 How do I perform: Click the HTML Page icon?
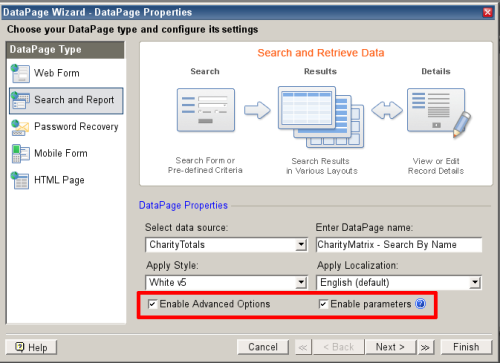[x=20, y=180]
